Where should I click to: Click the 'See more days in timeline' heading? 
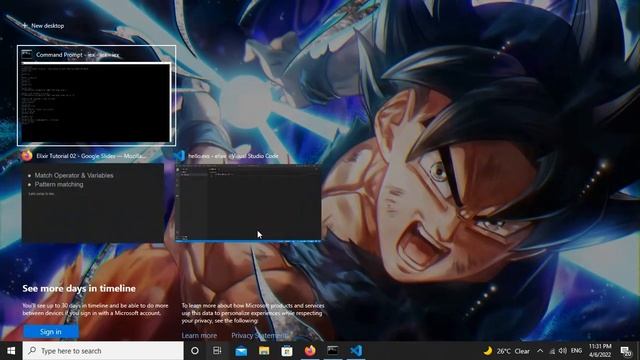coord(79,288)
